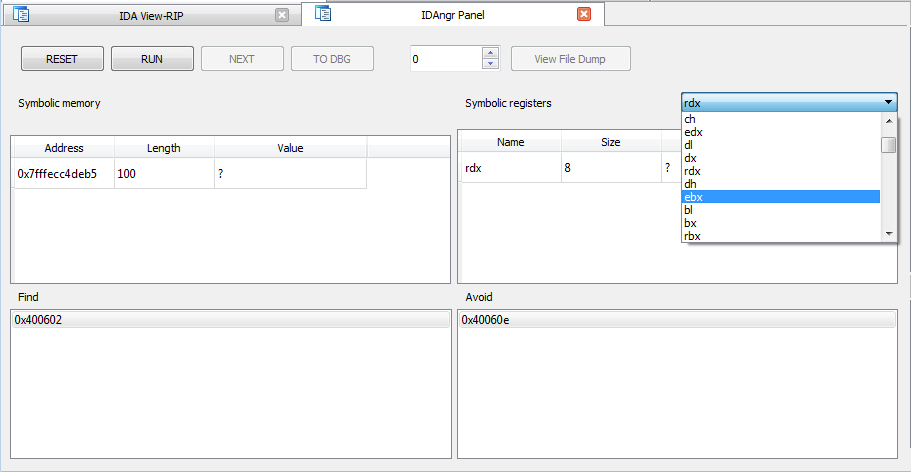Click the numeric spinbox input field

point(445,59)
